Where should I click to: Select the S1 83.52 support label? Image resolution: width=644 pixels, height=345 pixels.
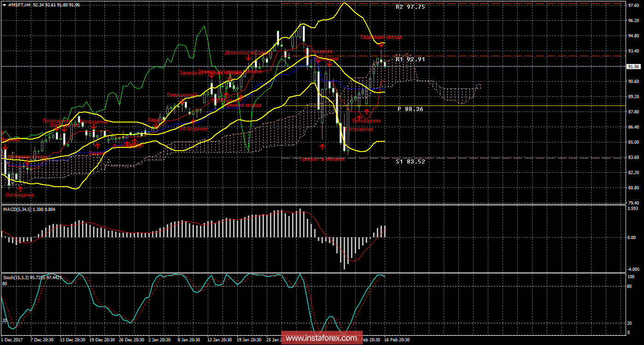coord(410,162)
